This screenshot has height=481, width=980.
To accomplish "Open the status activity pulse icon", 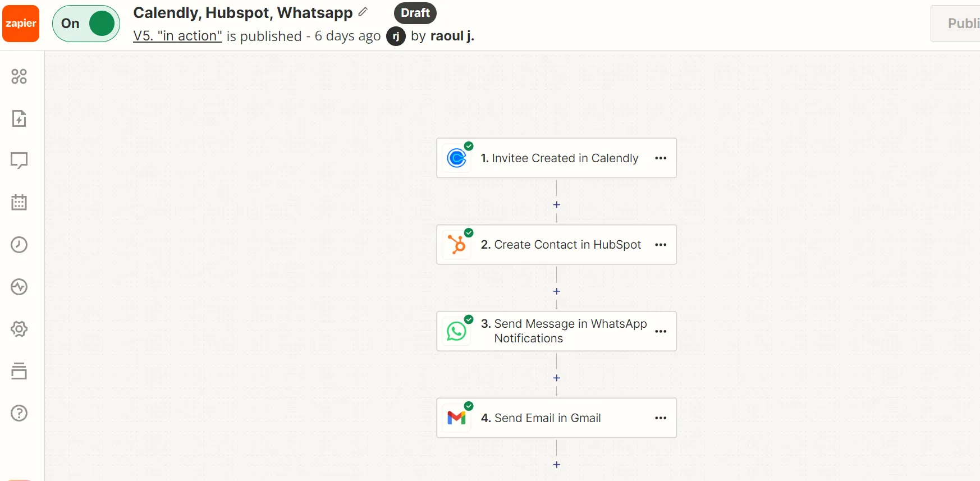I will pos(19,287).
